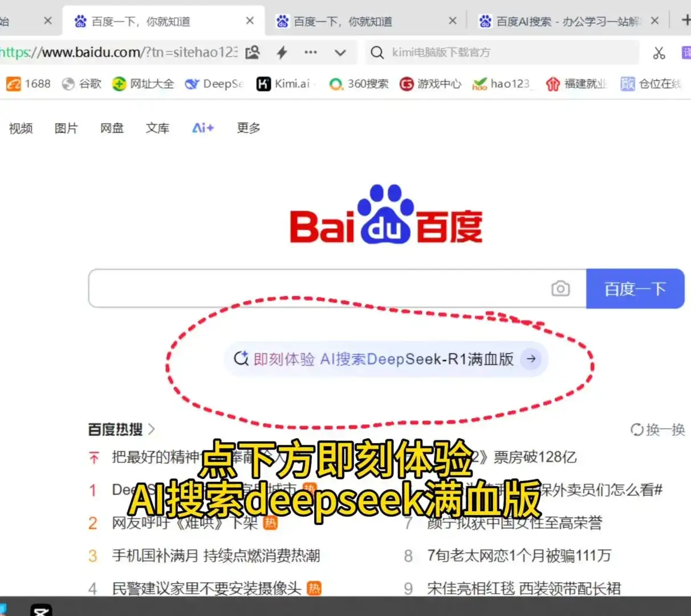Open the DeepSeek bookmark
Screen dimensions: 691x616
coord(214,84)
